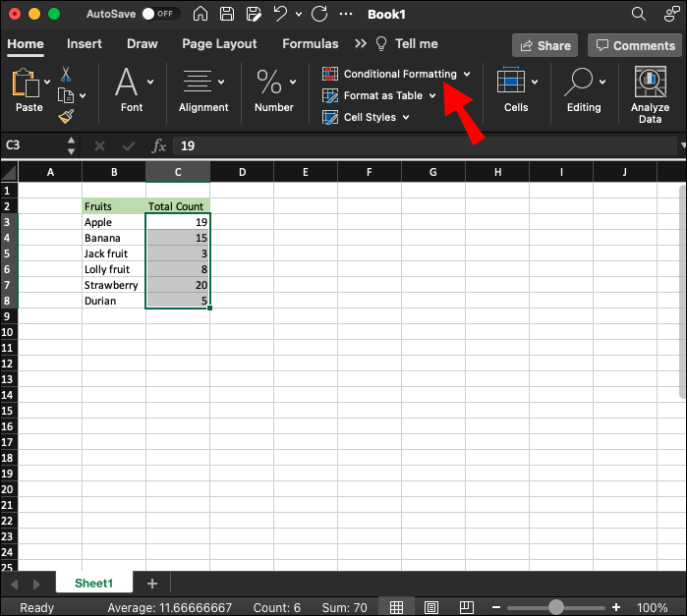Open the Analyze Data tool

coord(650,95)
